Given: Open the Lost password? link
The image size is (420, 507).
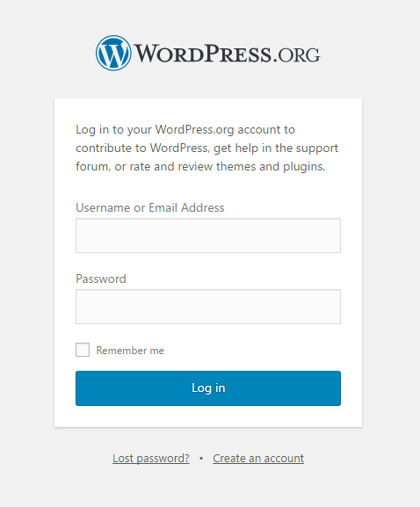Looking at the screenshot, I should 151,459.
